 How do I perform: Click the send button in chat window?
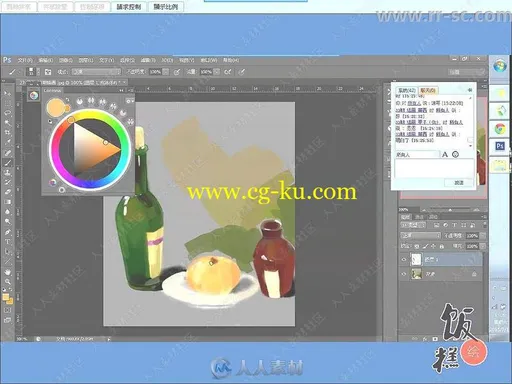459,182
